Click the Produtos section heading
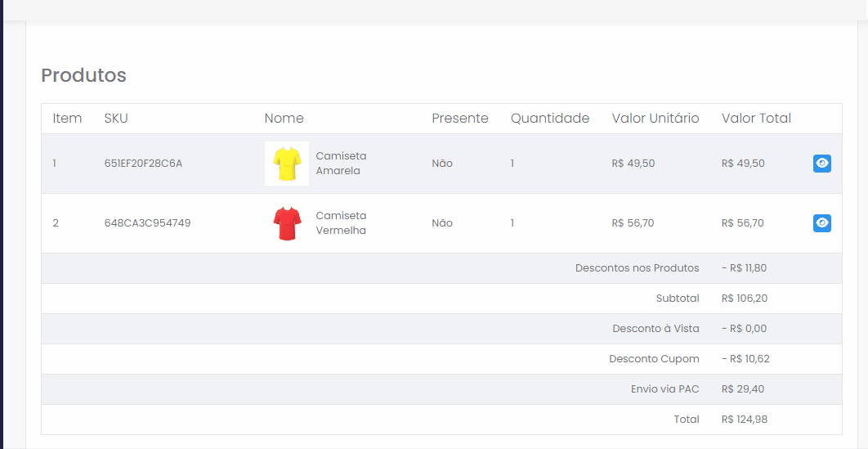The width and height of the screenshot is (868, 449). click(83, 74)
